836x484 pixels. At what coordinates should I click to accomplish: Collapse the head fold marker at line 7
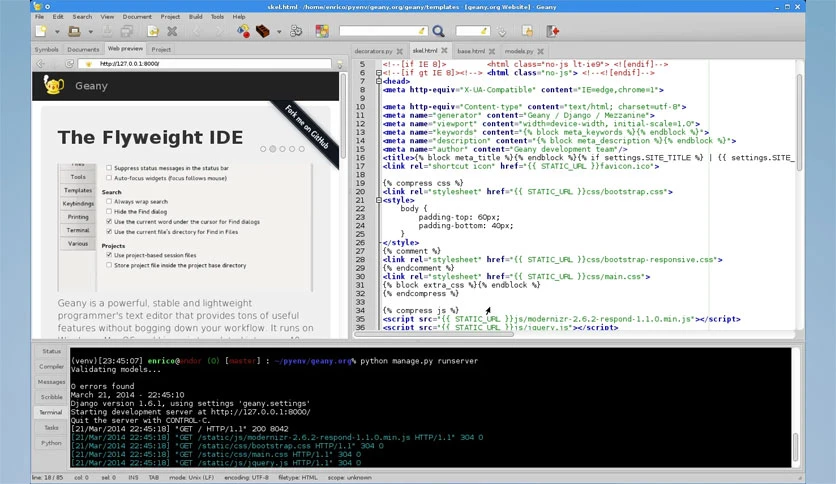(x=379, y=82)
